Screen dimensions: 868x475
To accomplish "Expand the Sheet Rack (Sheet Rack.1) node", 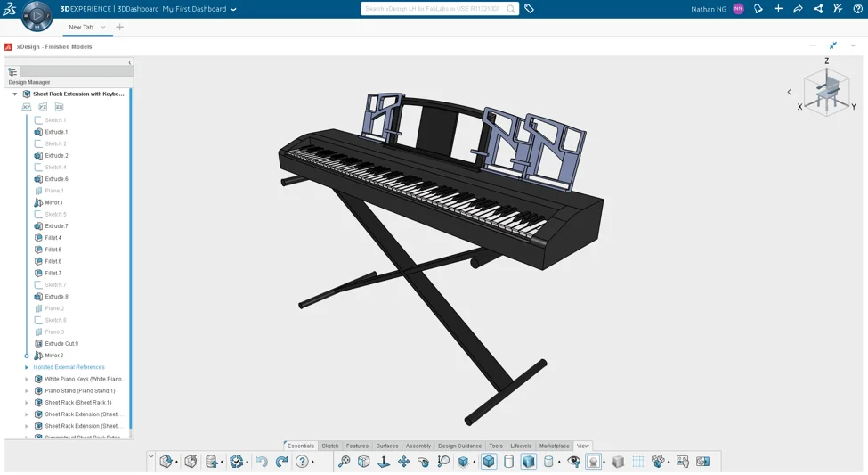I will click(x=26, y=403).
